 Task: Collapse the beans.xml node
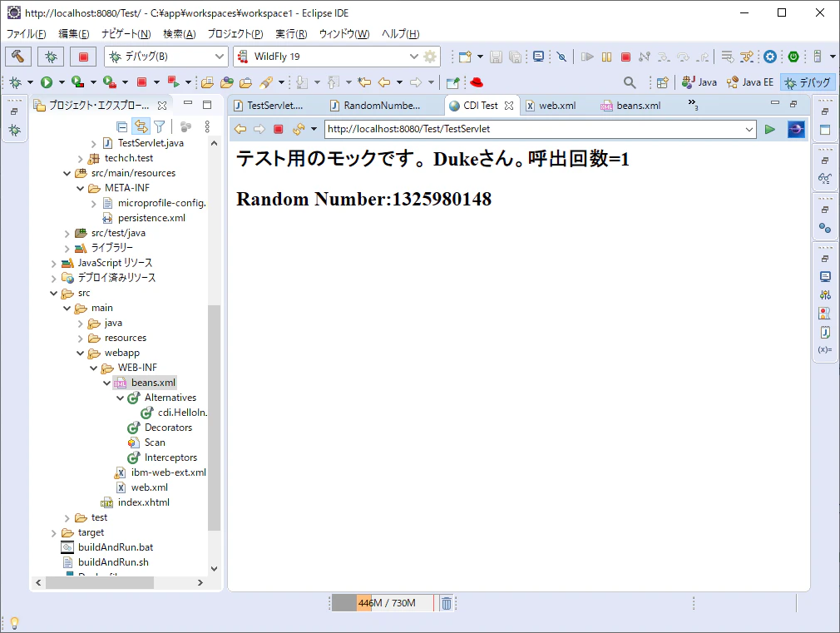pyautogui.click(x=106, y=383)
